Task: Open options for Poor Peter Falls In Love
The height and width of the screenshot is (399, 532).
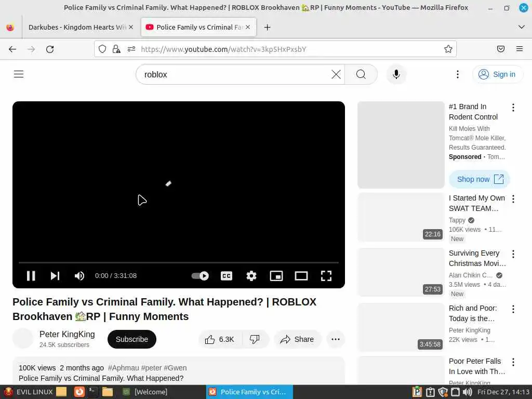Action: tap(513, 362)
